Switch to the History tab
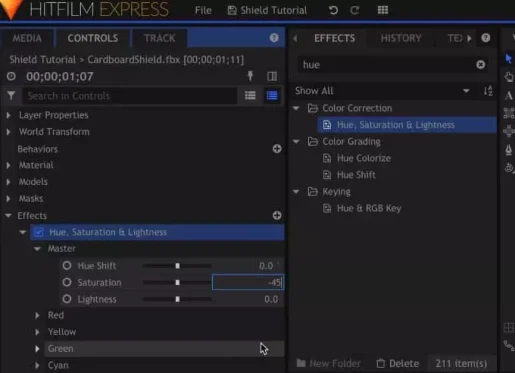Screen dimensions: 515x373 pyautogui.click(x=401, y=38)
